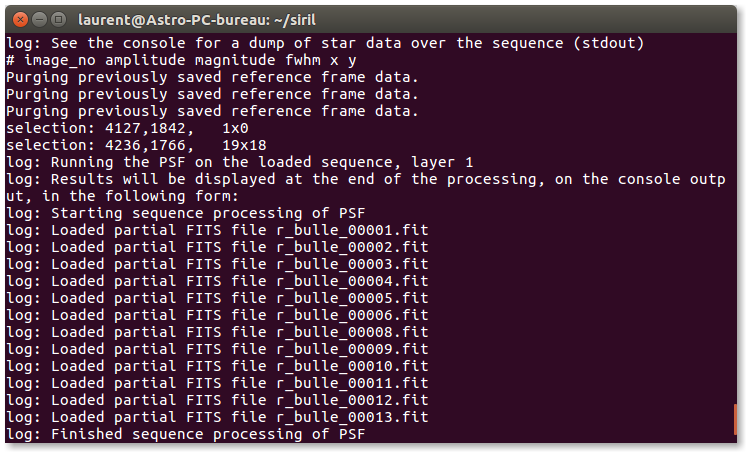
Task: Maximize the terminal window
Action: [58, 19]
